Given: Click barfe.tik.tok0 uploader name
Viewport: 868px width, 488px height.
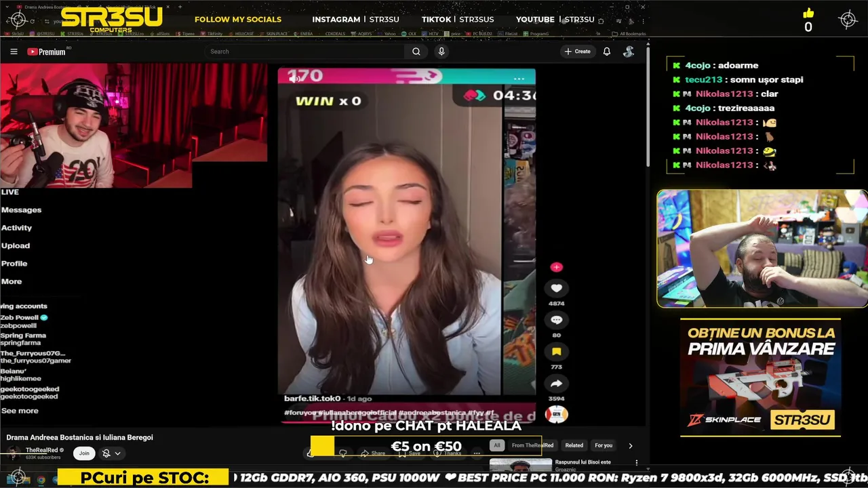Looking at the screenshot, I should [x=312, y=399].
